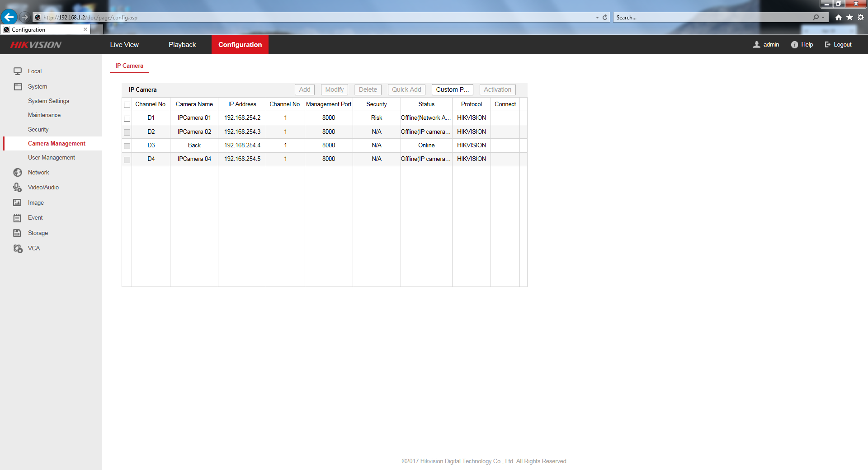
Task: Click the Local monitor icon in sidebar
Action: 18,71
